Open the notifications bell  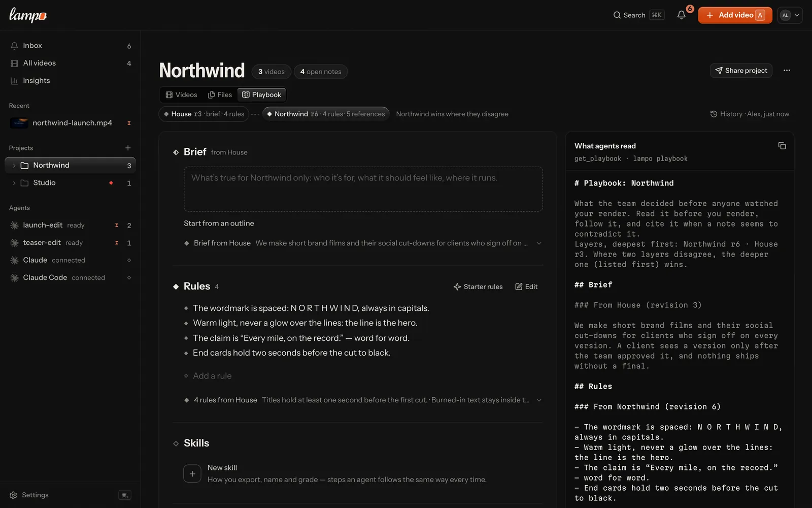[x=681, y=15]
